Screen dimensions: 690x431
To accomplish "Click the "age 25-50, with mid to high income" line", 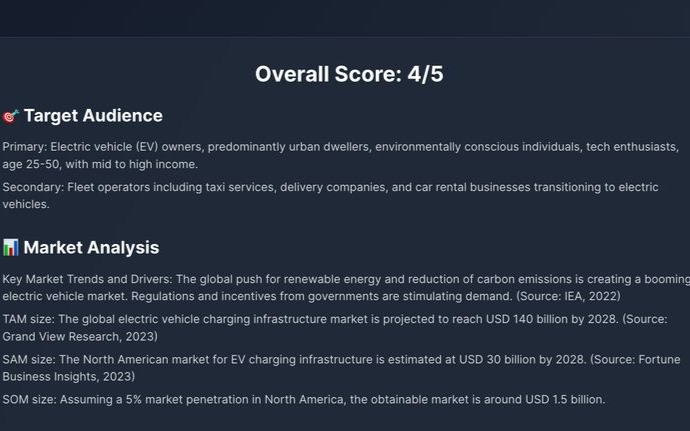I will [99, 164].
